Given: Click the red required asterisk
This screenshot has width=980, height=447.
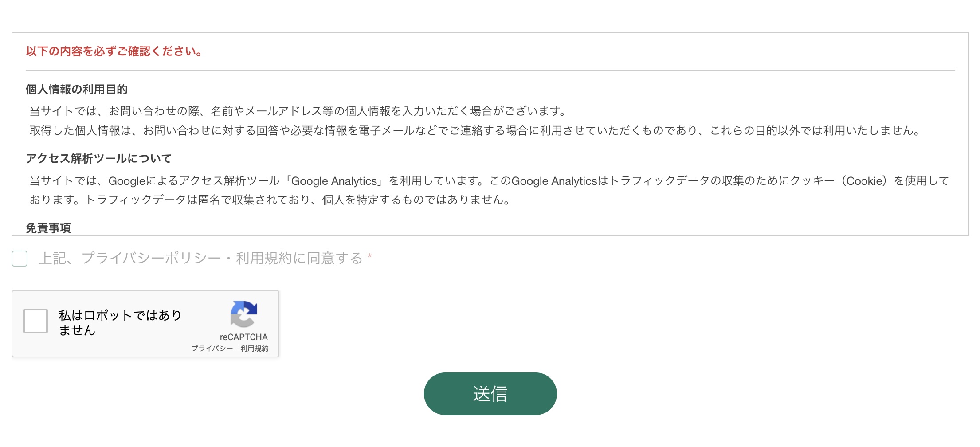Looking at the screenshot, I should [x=370, y=256].
